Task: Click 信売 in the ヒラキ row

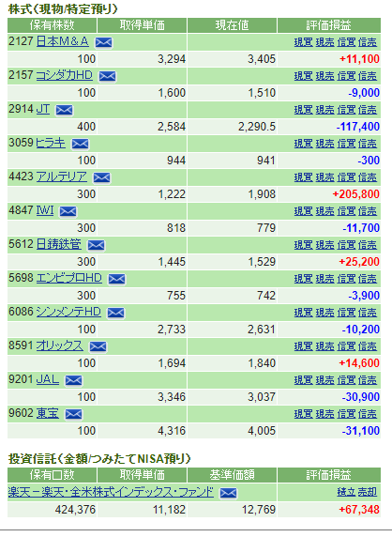Action: pos(368,144)
